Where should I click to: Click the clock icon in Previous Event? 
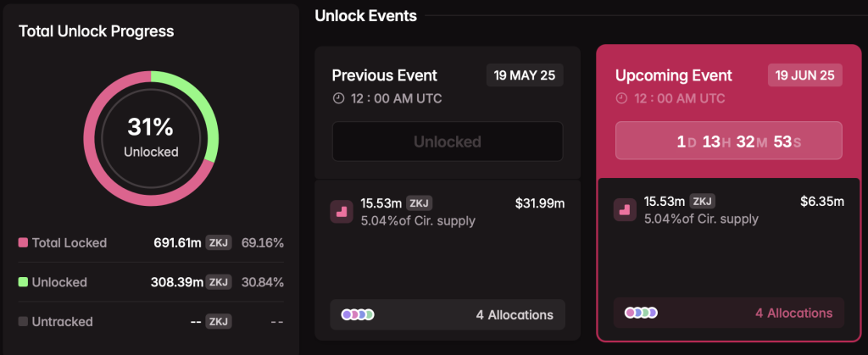[x=338, y=98]
